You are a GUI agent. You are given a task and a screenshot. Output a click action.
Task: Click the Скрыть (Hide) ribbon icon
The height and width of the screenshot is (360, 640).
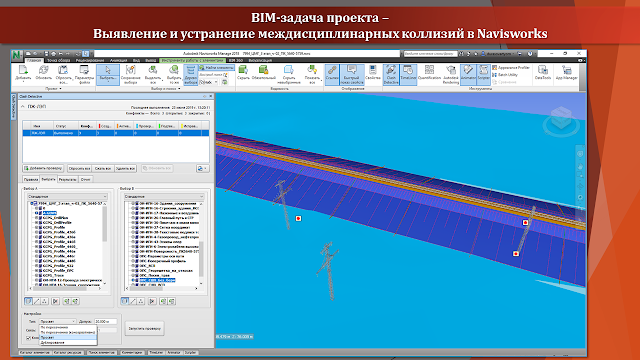(243, 73)
